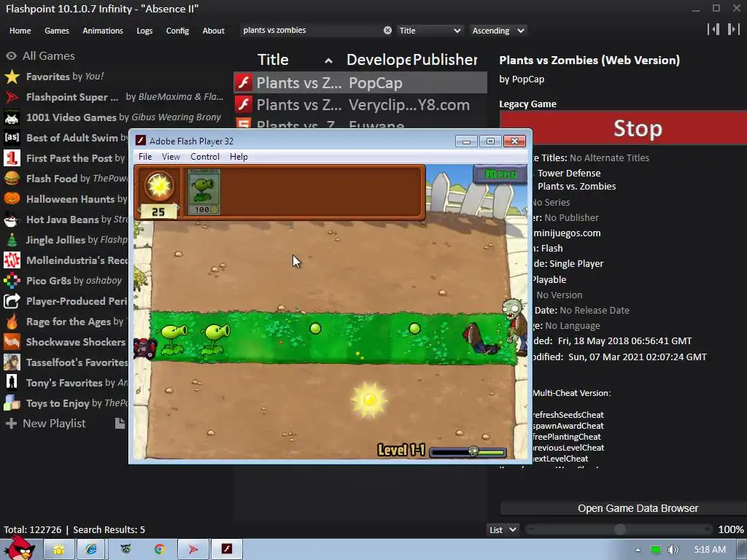Open the Favorites playlist star icon
Image resolution: width=747 pixels, height=560 pixels.
[x=12, y=77]
